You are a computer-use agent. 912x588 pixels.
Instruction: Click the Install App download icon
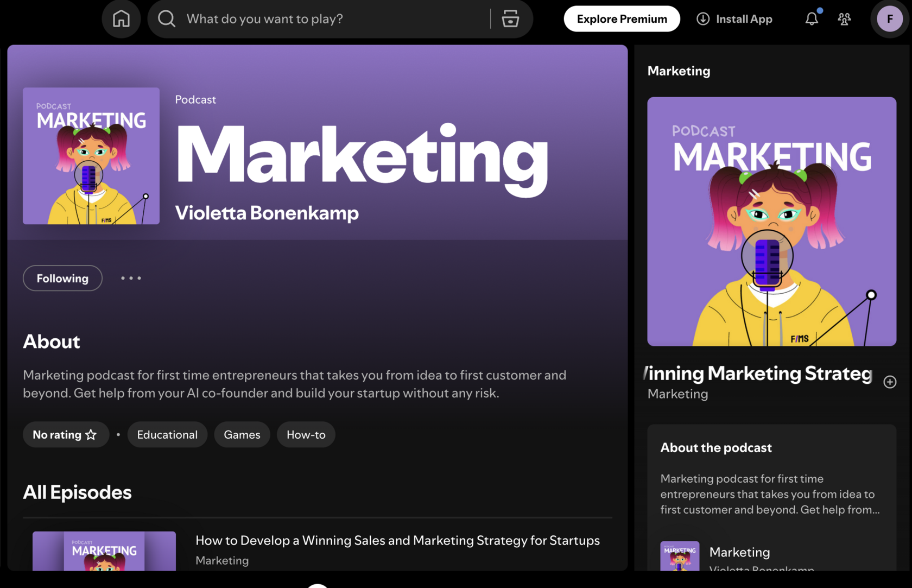[x=703, y=18]
